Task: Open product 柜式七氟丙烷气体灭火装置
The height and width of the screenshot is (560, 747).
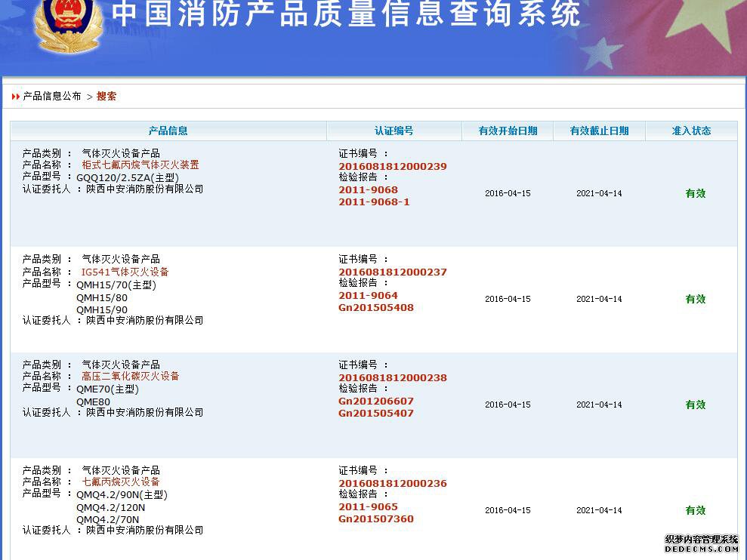Action: (140, 165)
